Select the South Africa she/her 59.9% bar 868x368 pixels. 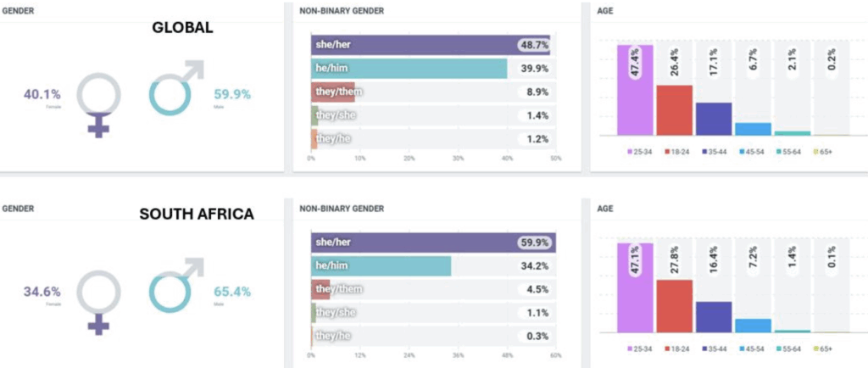[433, 243]
